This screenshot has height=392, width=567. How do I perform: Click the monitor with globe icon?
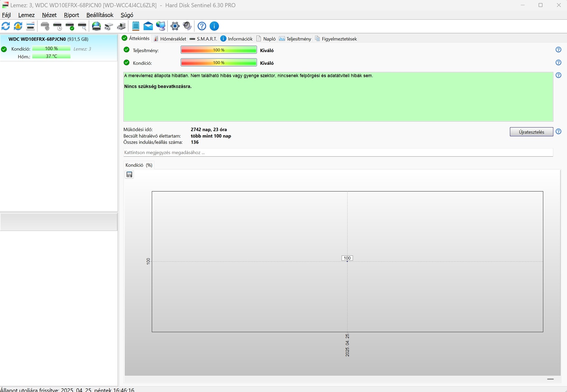point(161,26)
